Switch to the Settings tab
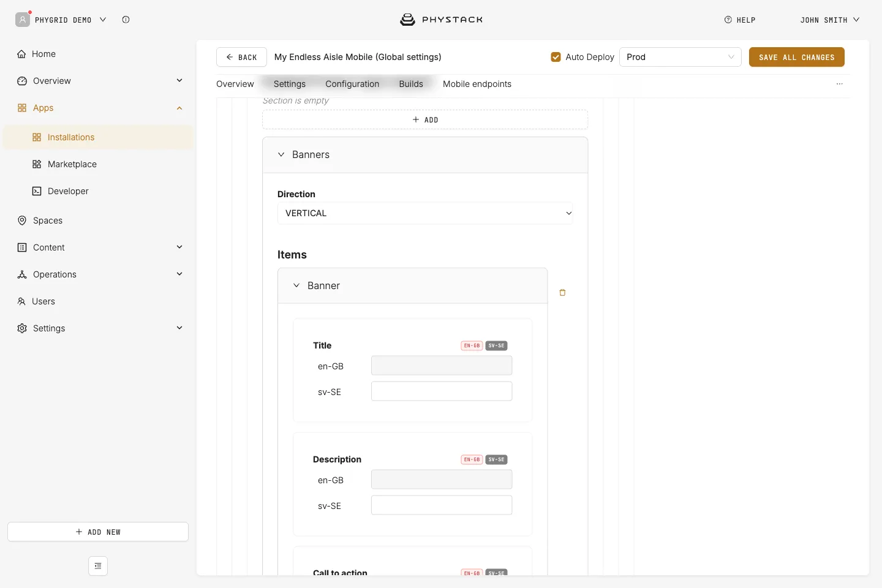882x588 pixels. (290, 84)
